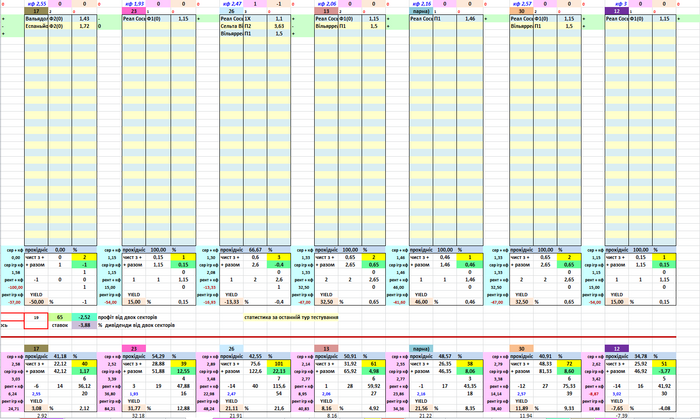Select the YIELD value '-50,00'
The image size is (700, 419).
[x=36, y=302]
